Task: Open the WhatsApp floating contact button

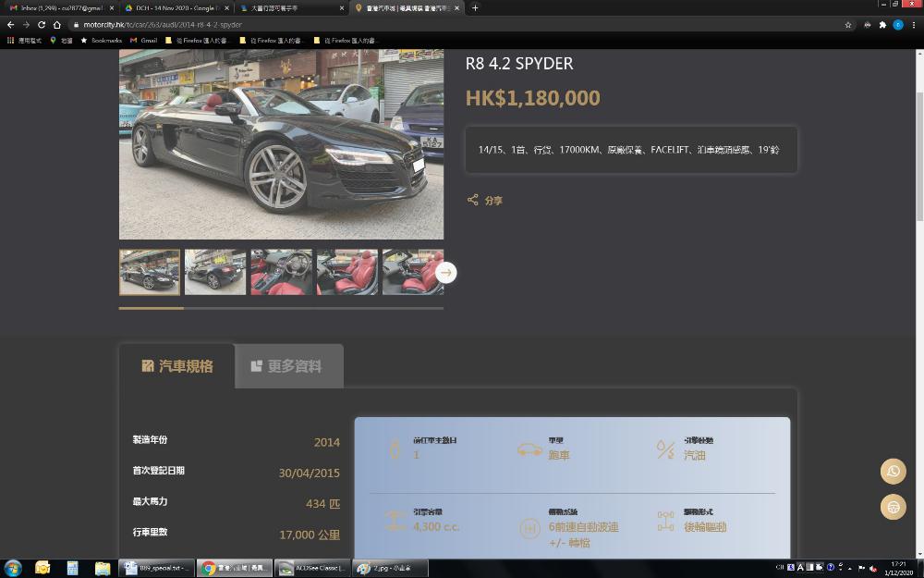Action: pos(893,472)
